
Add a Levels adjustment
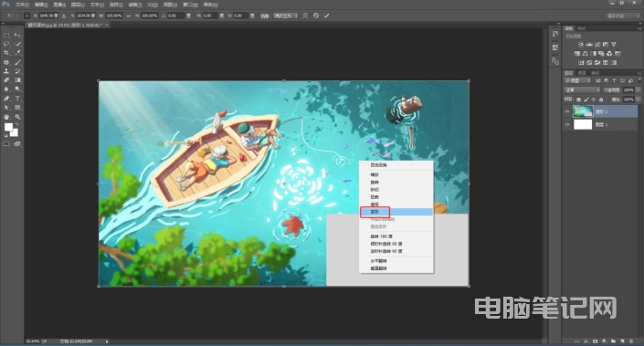[x=589, y=45]
